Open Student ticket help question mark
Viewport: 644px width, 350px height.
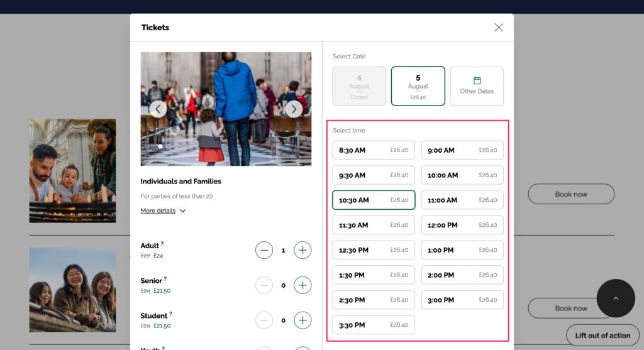coord(170,314)
